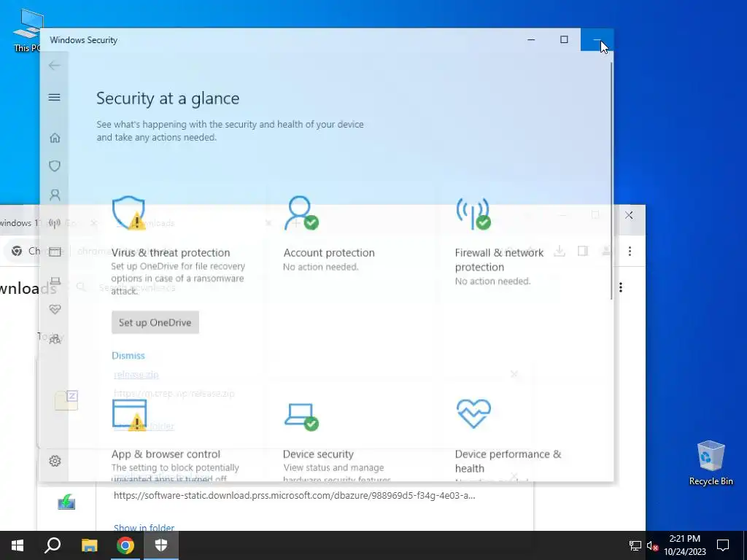Open the Virus & threat protection shield sidebar icon
Screen dimensions: 747x560
[55, 166]
